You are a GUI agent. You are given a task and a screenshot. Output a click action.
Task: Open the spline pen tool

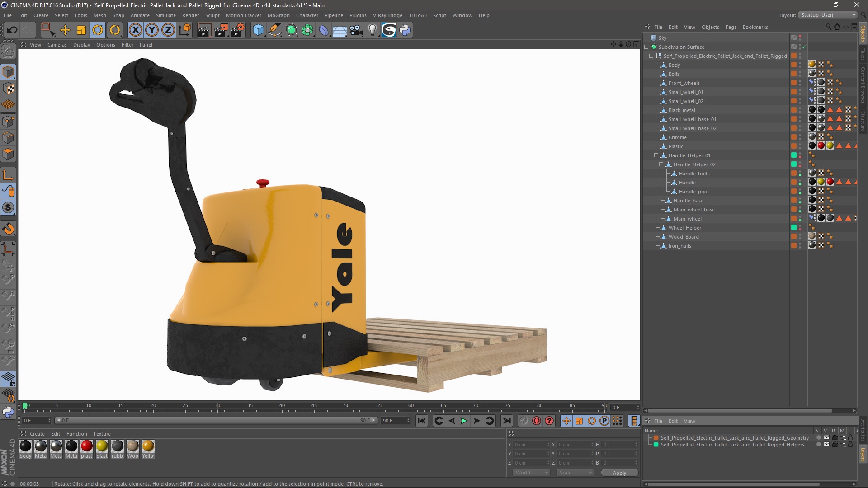(x=275, y=30)
